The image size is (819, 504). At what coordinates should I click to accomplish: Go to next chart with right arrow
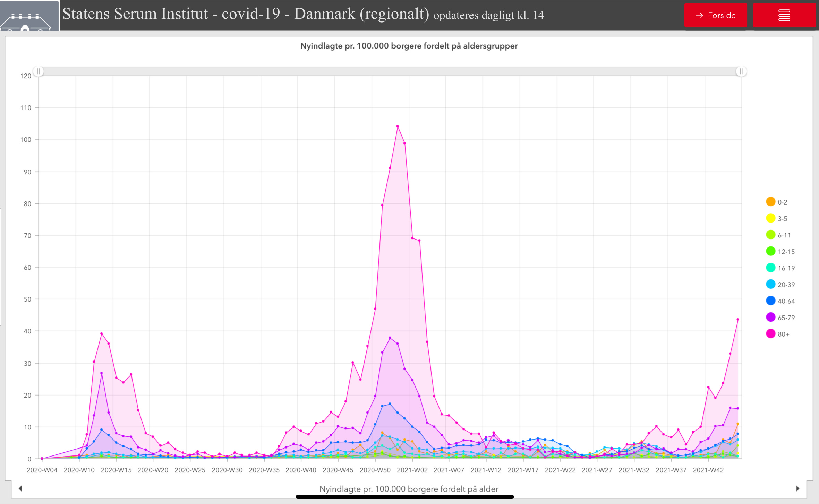(x=797, y=488)
